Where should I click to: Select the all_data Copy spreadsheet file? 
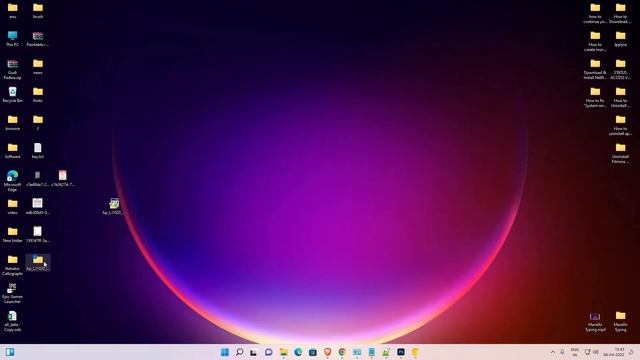tap(12, 321)
